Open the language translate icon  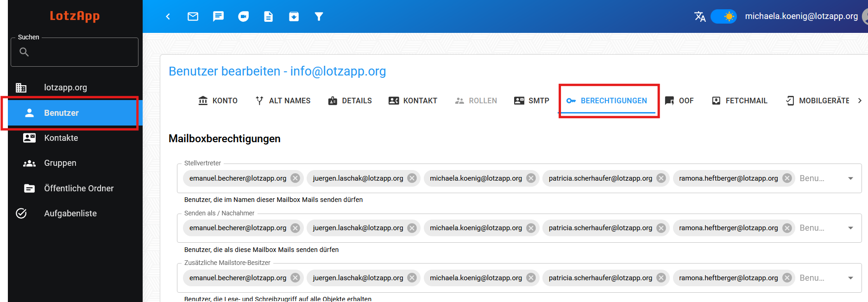point(700,17)
